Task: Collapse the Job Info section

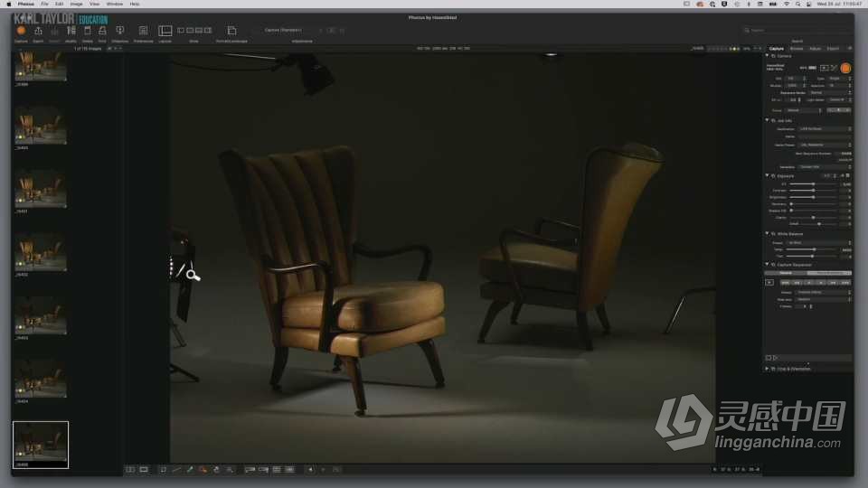Action: [768, 120]
